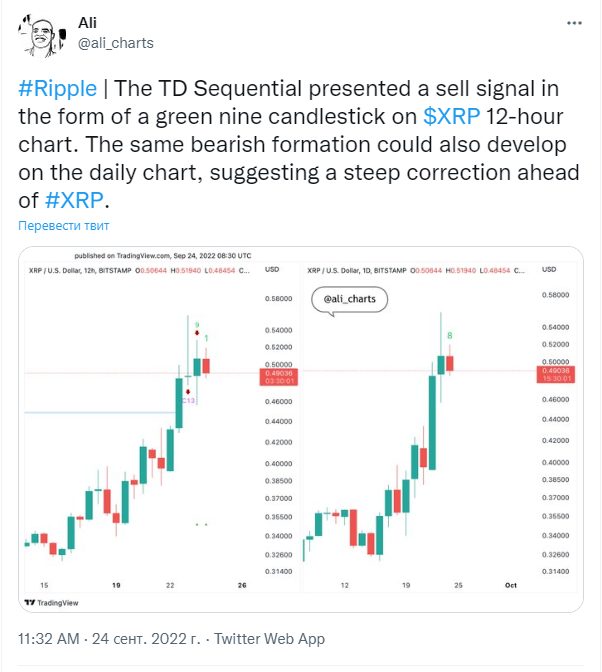Click Ali's profile avatar picture

(x=42, y=36)
